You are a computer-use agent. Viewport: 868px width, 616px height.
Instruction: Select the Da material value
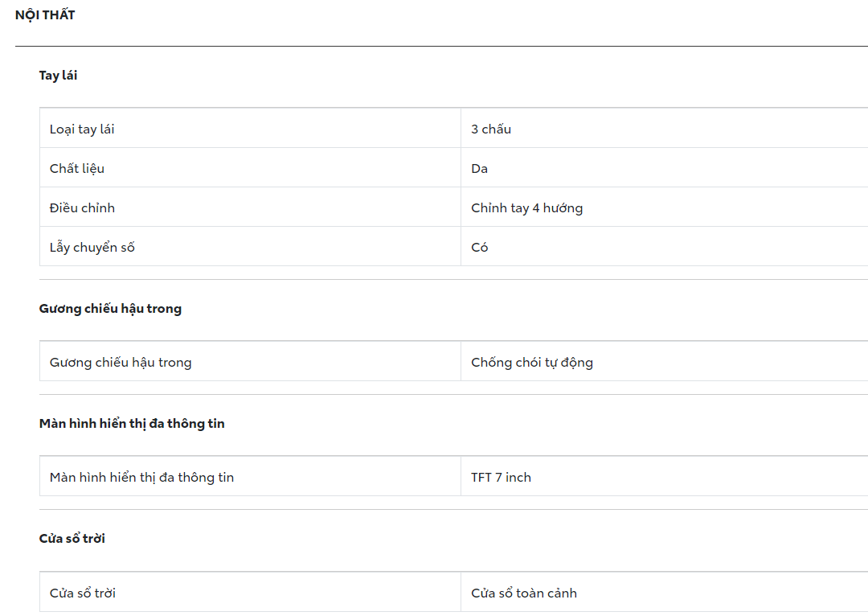480,168
